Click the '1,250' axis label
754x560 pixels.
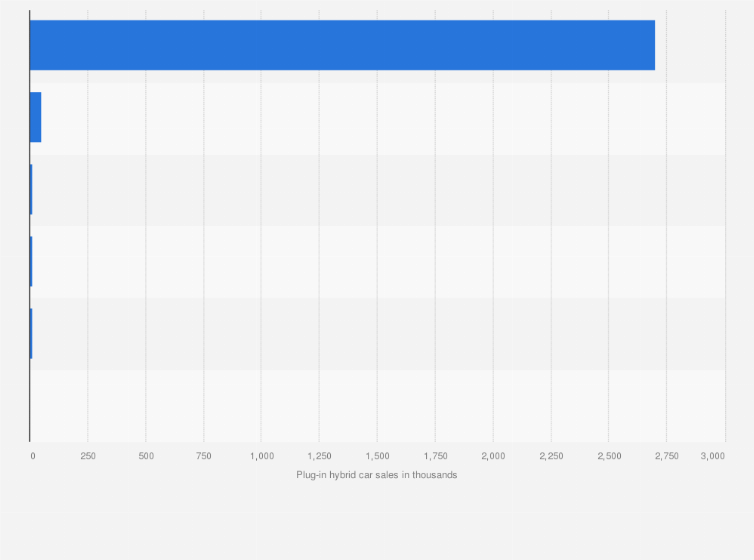click(x=320, y=456)
